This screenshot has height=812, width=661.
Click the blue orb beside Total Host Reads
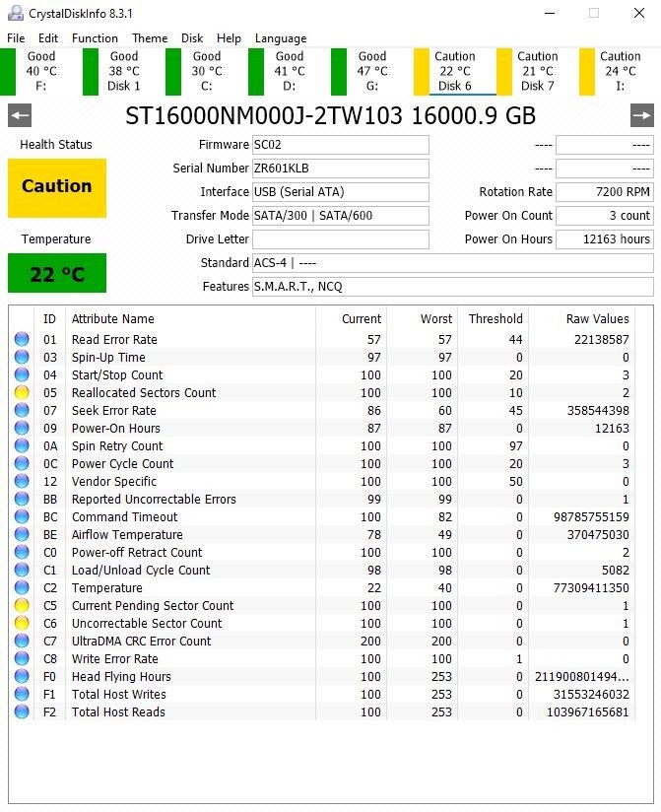pos(22,711)
